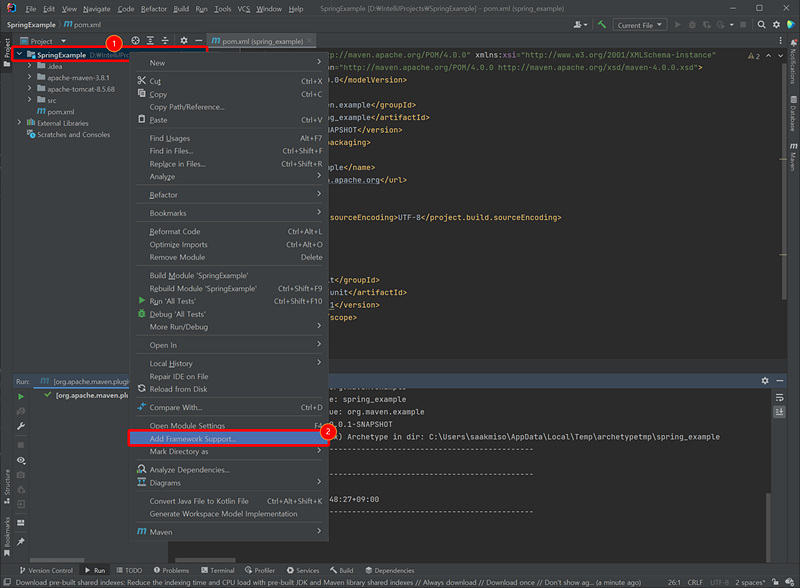The height and width of the screenshot is (588, 800).
Task: Pin the Run tab
Action: click(x=21, y=542)
